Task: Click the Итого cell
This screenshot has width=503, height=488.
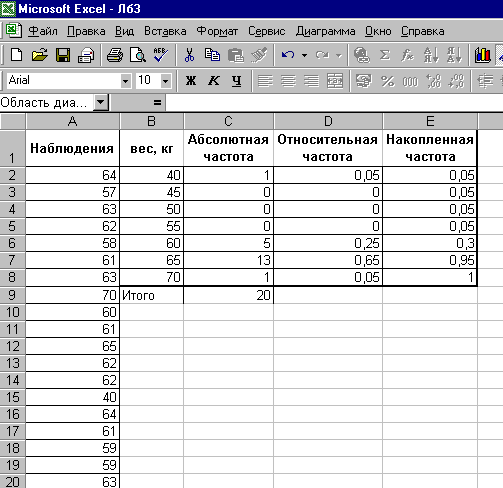Action: 151,295
